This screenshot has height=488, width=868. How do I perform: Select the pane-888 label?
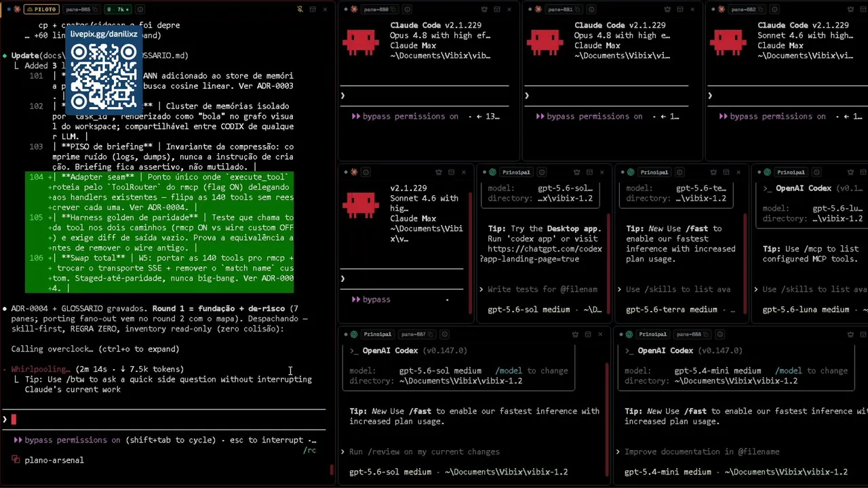coord(689,334)
